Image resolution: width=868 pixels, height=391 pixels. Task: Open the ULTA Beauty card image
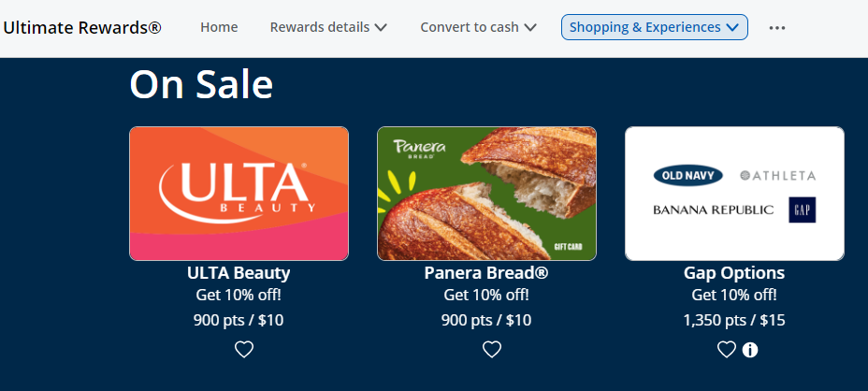(239, 194)
